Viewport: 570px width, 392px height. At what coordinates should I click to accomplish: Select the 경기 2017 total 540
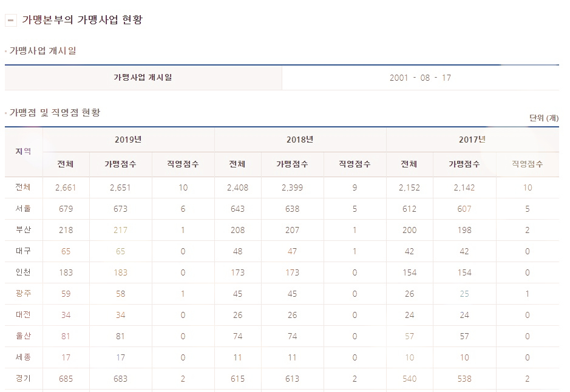(409, 379)
